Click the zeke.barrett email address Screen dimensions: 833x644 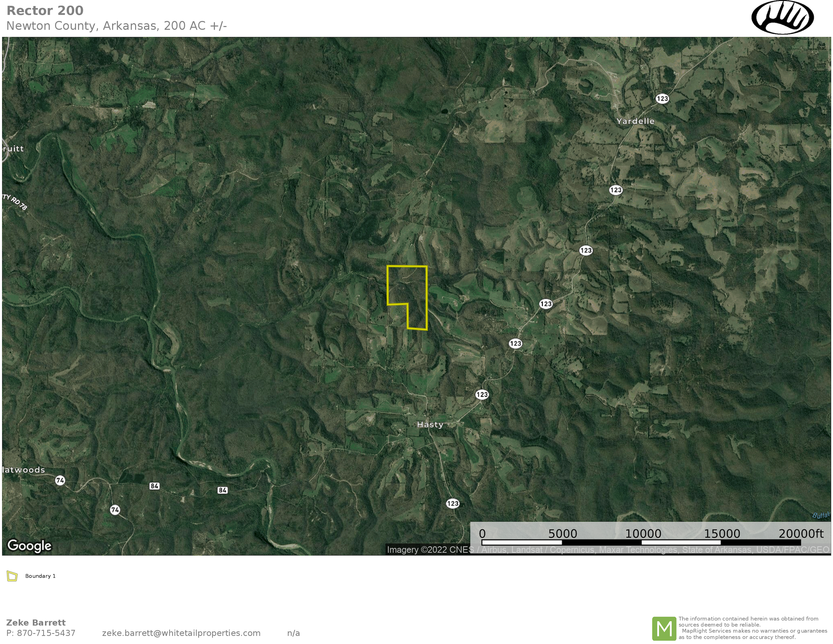(181, 633)
